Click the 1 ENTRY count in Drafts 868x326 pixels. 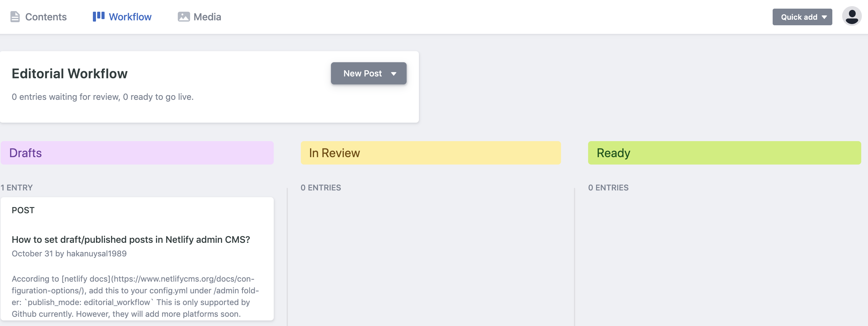[17, 188]
